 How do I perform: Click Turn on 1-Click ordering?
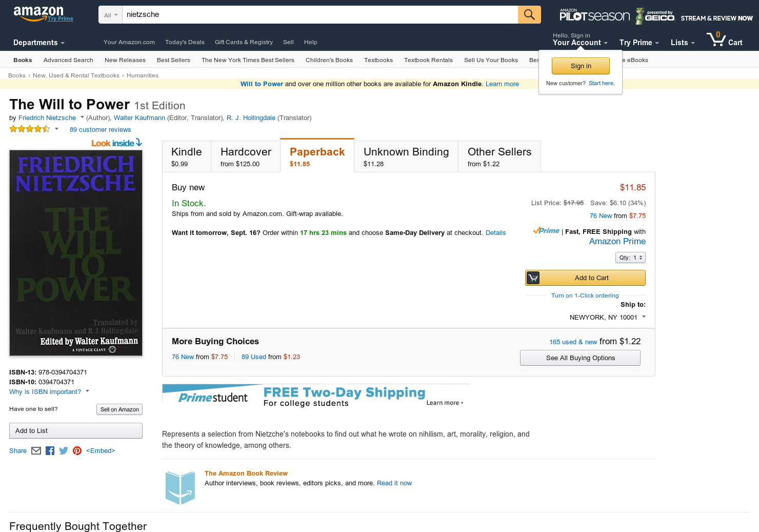[x=585, y=295]
